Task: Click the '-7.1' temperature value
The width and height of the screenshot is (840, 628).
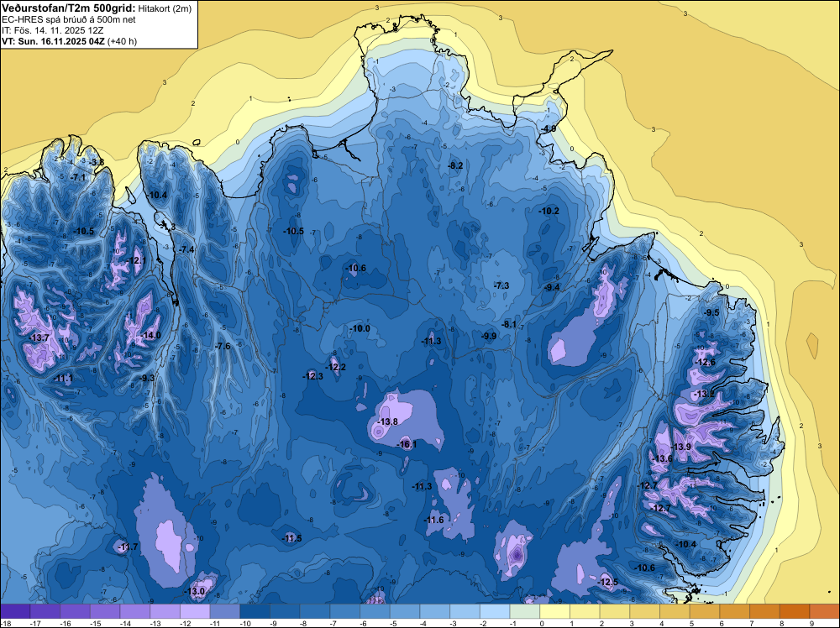Action: [78, 177]
